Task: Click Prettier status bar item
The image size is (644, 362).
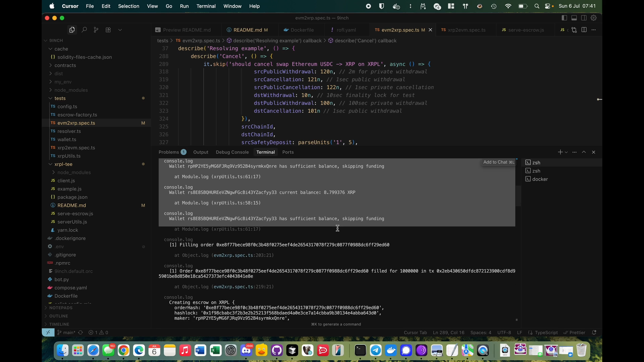Action: [574, 333]
